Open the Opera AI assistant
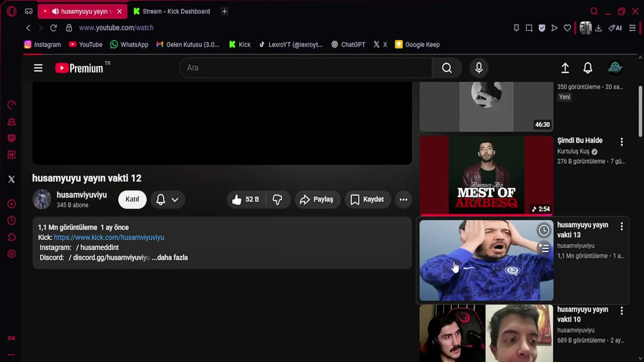 point(615,28)
